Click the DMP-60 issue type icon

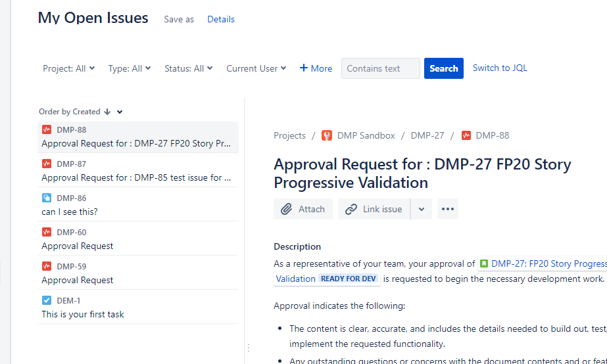47,232
